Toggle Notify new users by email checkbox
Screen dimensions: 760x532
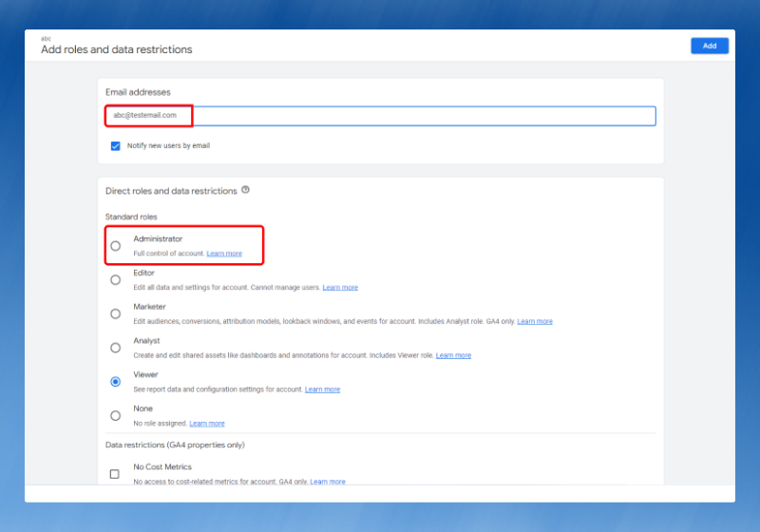[x=115, y=146]
